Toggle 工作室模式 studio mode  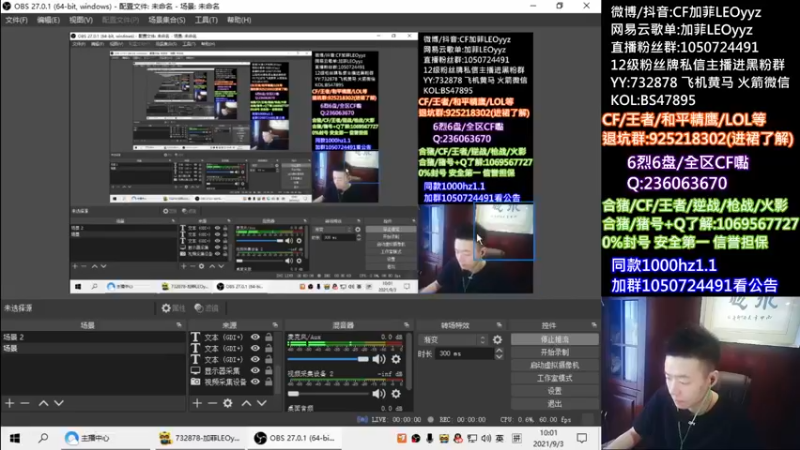pyautogui.click(x=555, y=378)
